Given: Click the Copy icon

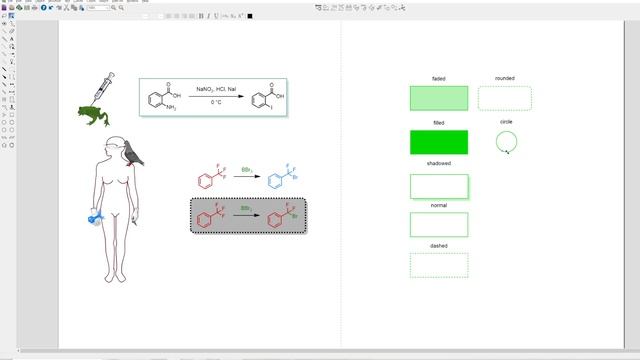Looking at the screenshot, I should coord(74,8).
